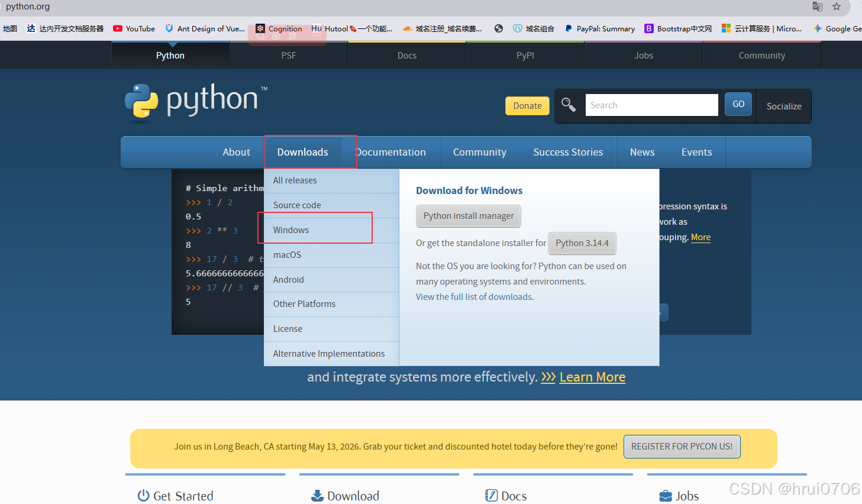Click the Docs icon heading
Viewport: 862px width, 504px height.
point(506,496)
